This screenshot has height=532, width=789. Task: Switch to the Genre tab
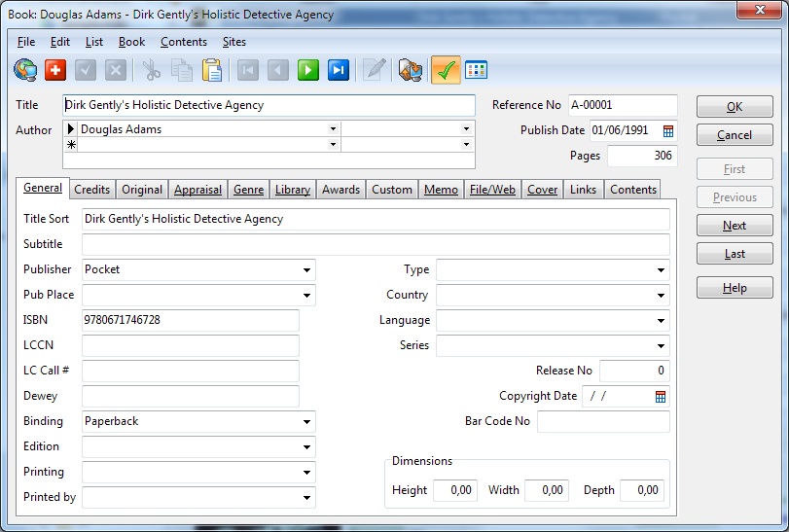tap(249, 190)
